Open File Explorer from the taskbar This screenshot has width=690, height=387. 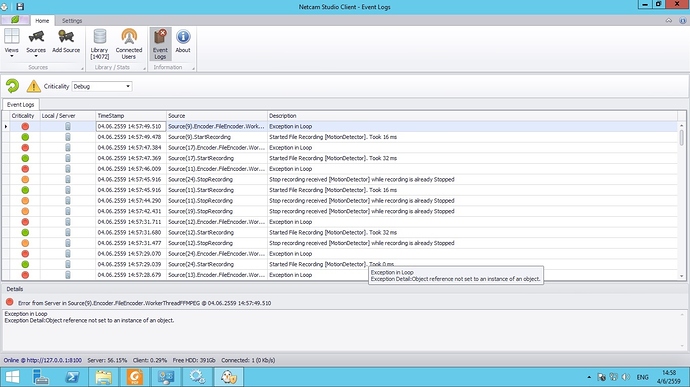pos(103,377)
